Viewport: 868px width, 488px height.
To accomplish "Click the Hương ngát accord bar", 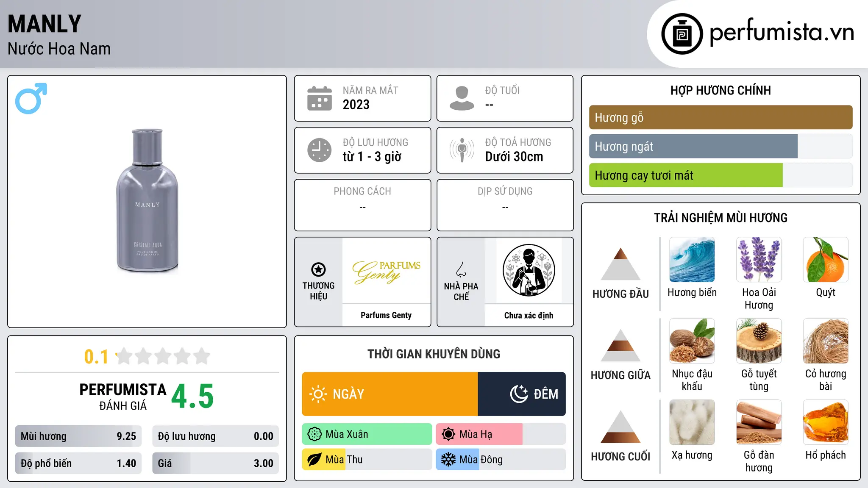I will pos(721,146).
